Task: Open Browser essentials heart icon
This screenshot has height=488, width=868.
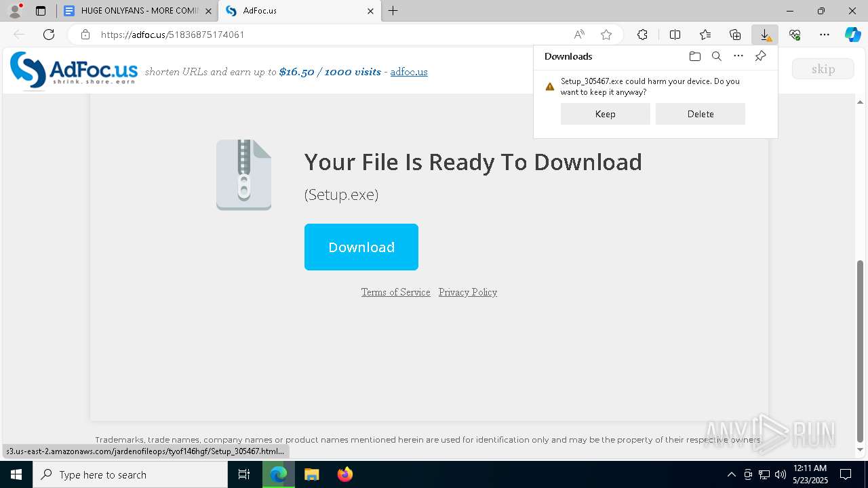Action: coord(795,35)
